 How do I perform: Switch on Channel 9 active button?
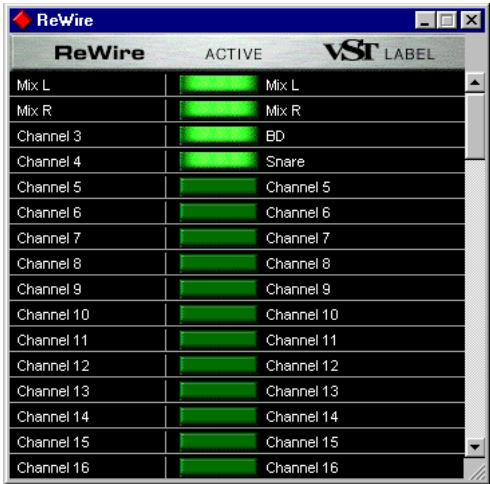click(x=218, y=289)
